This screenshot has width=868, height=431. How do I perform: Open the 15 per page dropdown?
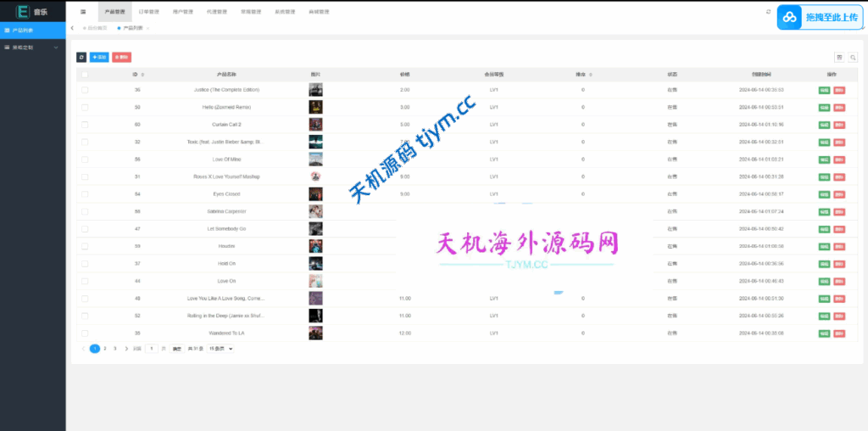click(220, 349)
